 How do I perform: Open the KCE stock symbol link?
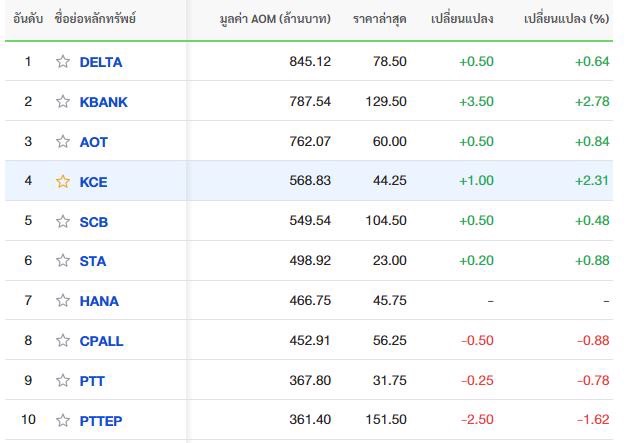coord(94,182)
